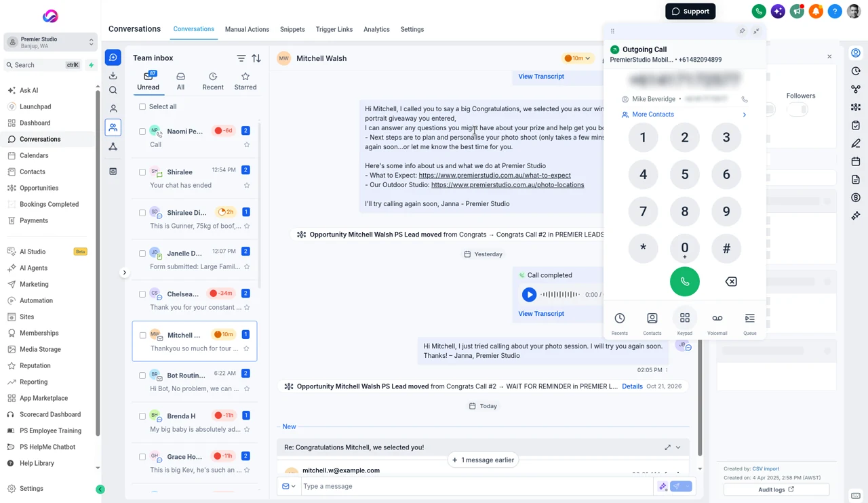Image resolution: width=868 pixels, height=503 pixels.
Task: Expand the 1 message earlier pill
Action: coord(484,460)
